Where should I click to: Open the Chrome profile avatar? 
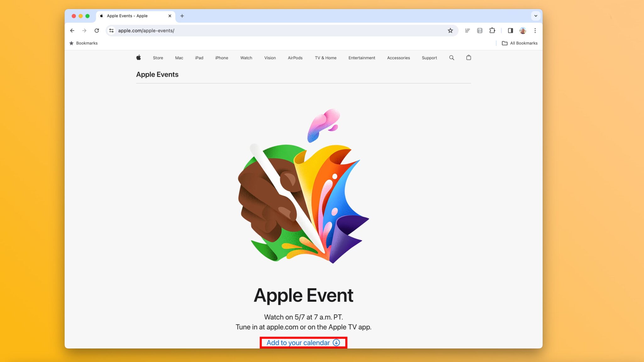point(523,30)
